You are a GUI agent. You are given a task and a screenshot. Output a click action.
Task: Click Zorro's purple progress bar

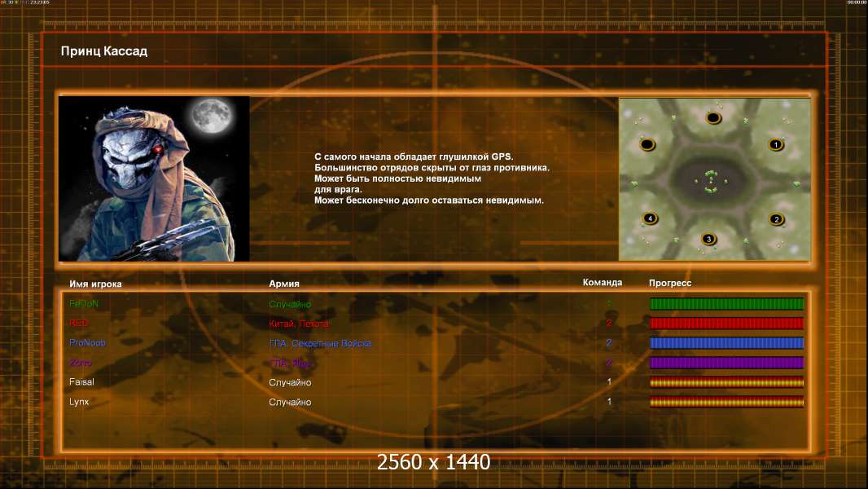click(726, 363)
